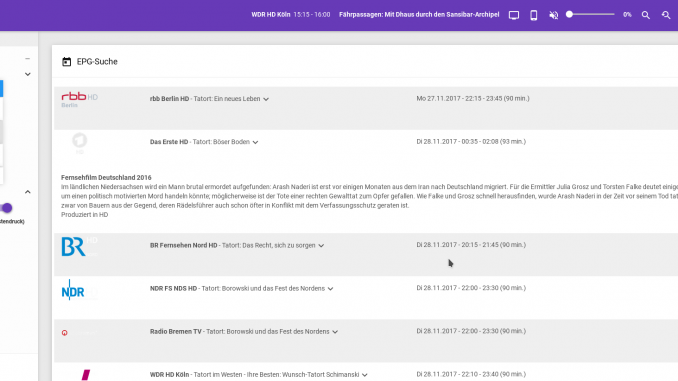Expand Radio Bremen TV Borowski entry chevron
Viewport: 678px width, 381px height.
pos(335,332)
